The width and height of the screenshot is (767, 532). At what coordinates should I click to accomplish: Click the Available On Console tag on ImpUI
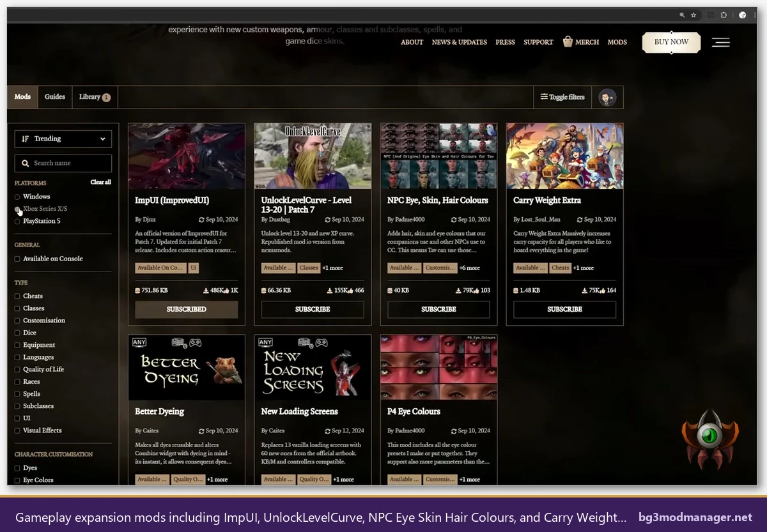point(160,268)
